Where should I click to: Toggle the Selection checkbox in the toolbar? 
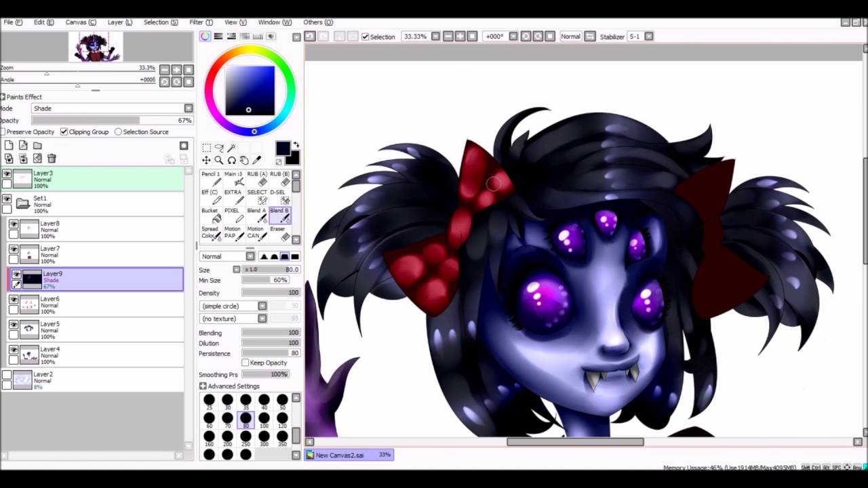[366, 37]
